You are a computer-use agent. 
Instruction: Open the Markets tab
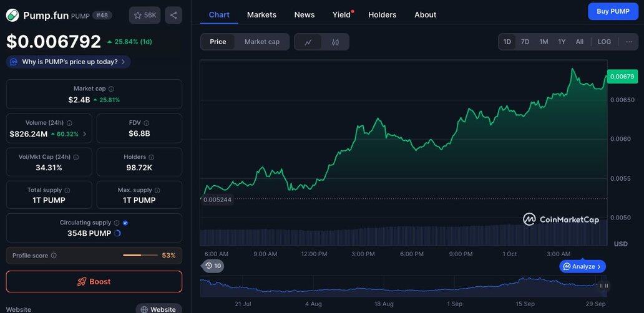[261, 14]
